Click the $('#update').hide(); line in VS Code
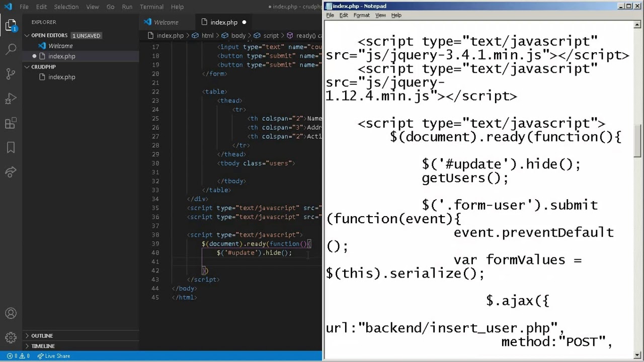 (x=254, y=253)
